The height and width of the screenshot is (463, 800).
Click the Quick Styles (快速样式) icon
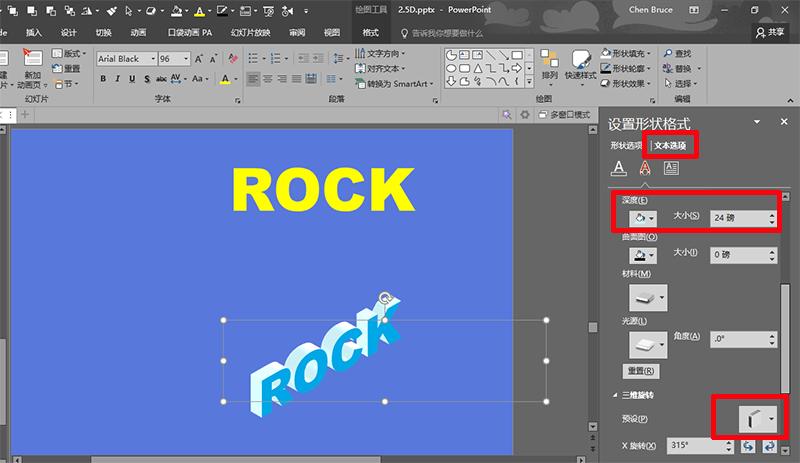coord(580,63)
